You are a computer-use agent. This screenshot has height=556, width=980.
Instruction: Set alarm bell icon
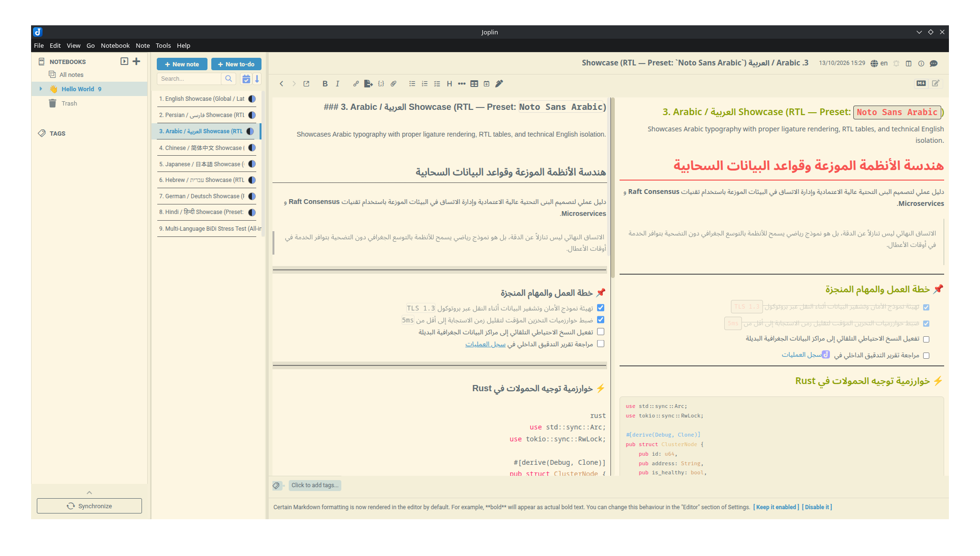(x=896, y=64)
